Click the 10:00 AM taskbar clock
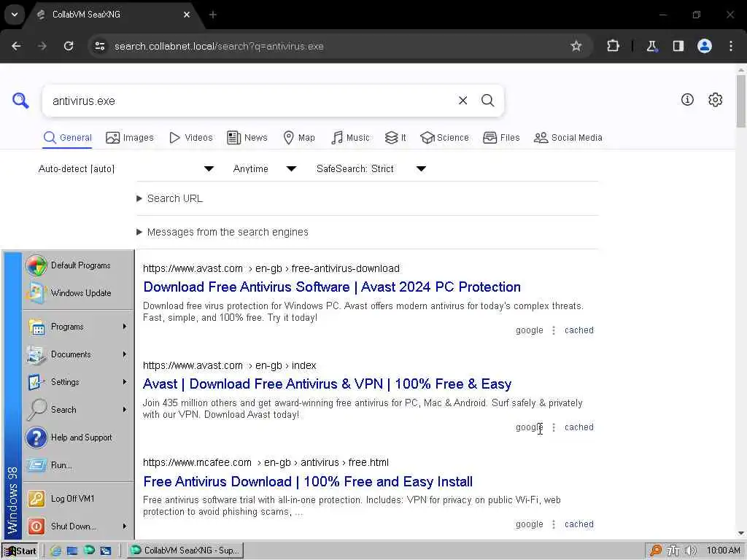Viewport: 747px width, 560px height. click(x=723, y=551)
